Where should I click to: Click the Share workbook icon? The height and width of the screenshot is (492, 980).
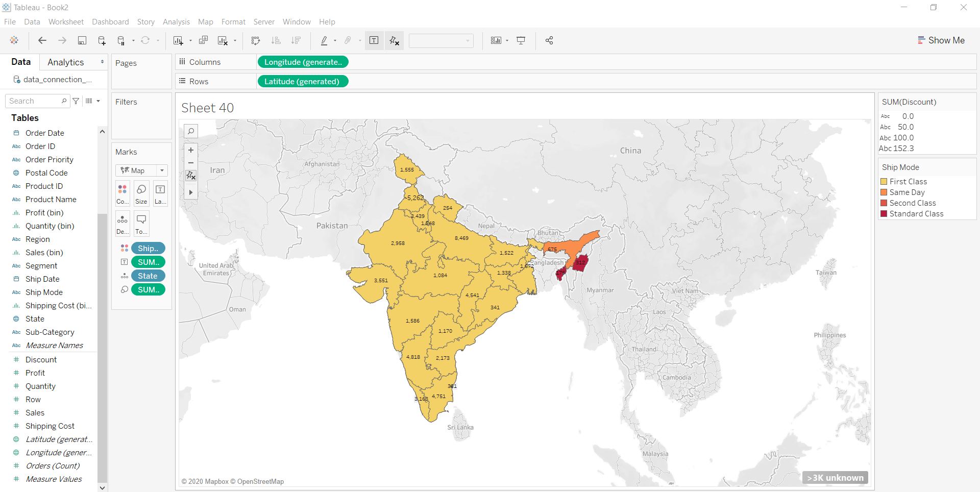pyautogui.click(x=549, y=41)
